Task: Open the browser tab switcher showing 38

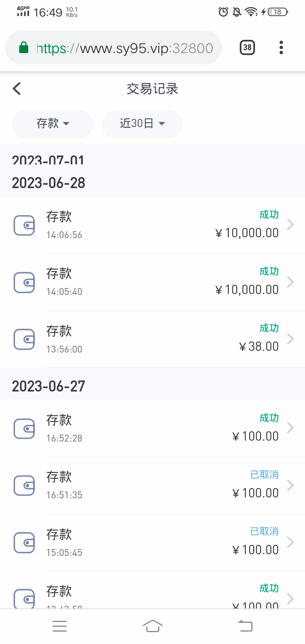Action: pyautogui.click(x=247, y=47)
